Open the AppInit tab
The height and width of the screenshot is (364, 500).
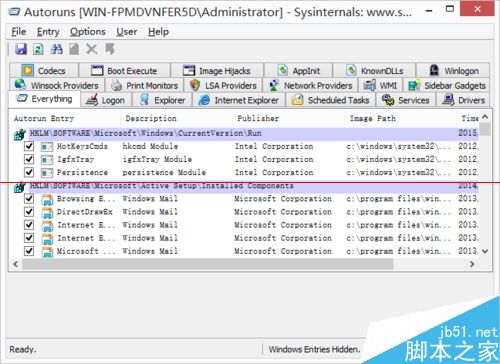[298, 71]
